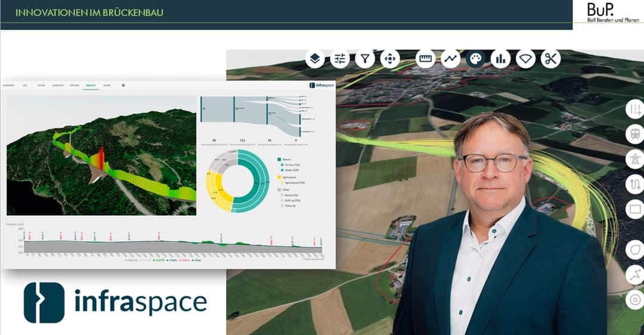Toggle the Slope series in profile legend

click(x=197, y=260)
